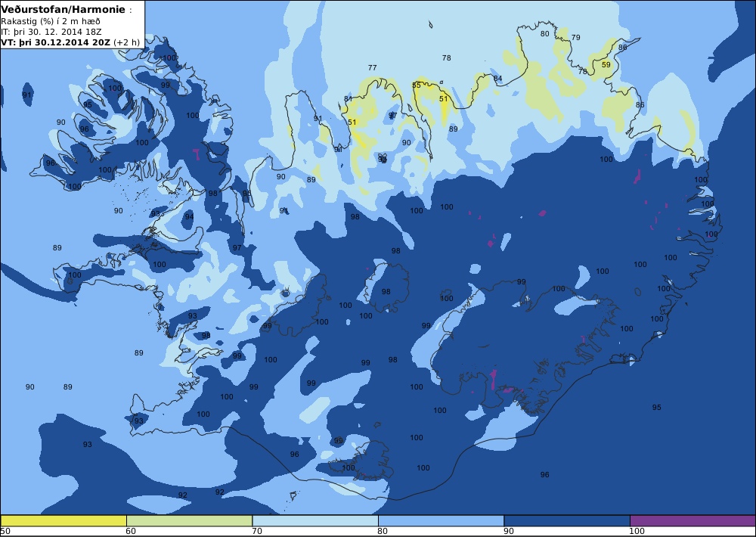
Task: Click the dark blue 90–100 legend swatch
Action: click(567, 520)
